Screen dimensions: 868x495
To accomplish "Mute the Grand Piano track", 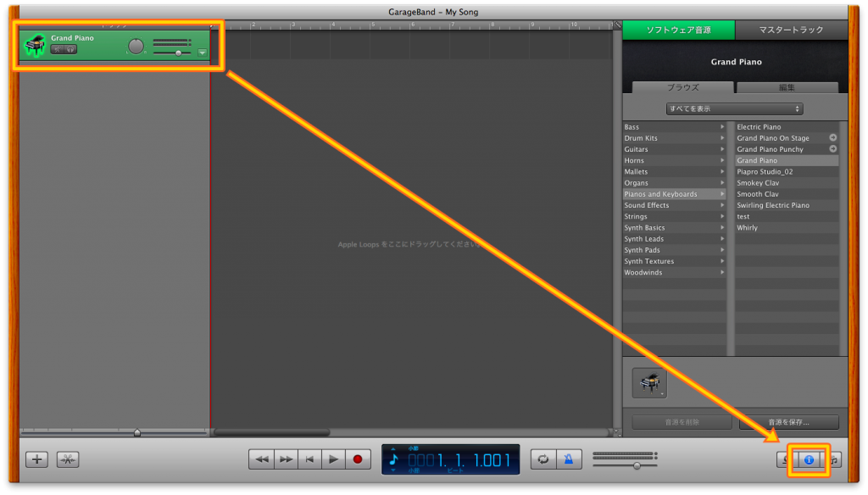I will 57,49.
